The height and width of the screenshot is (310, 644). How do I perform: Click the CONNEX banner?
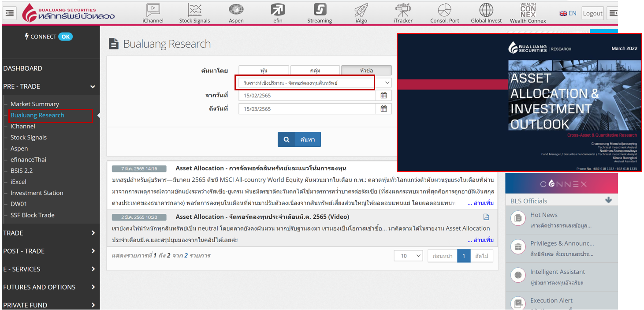coord(562,184)
